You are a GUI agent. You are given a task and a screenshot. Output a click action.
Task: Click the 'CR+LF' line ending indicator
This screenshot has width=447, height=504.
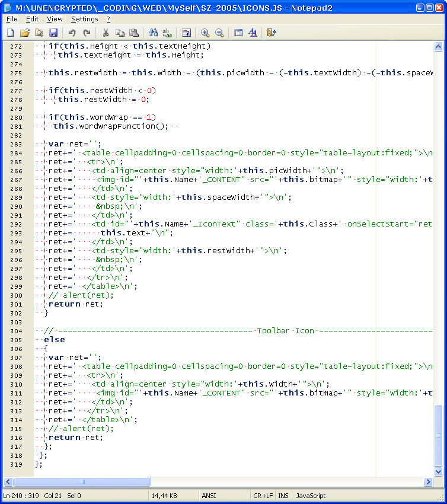(x=263, y=496)
